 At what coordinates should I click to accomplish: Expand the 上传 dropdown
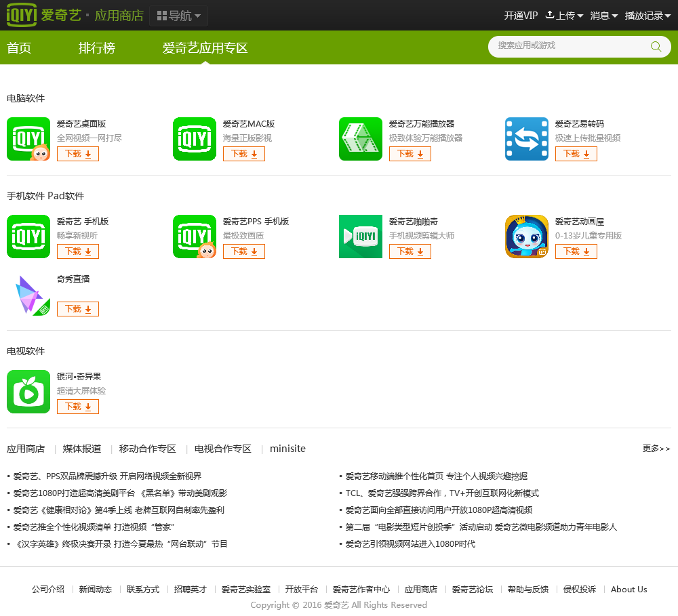coord(564,16)
